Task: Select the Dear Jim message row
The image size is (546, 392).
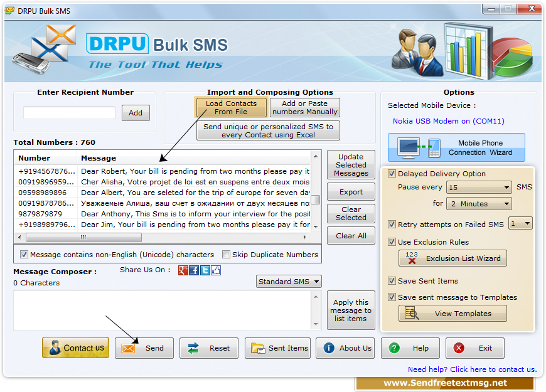Action: coord(163,225)
